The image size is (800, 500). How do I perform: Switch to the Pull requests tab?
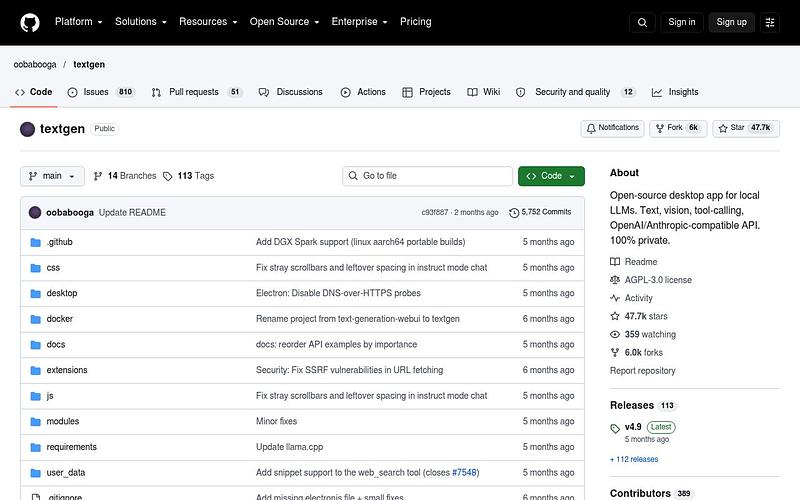tap(196, 92)
